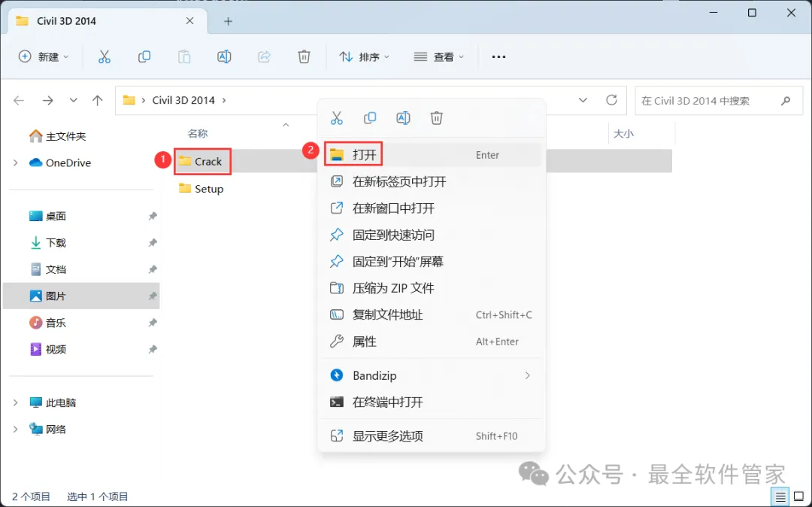Open the address bar history dropdown
The height and width of the screenshot is (507, 812).
pos(583,100)
